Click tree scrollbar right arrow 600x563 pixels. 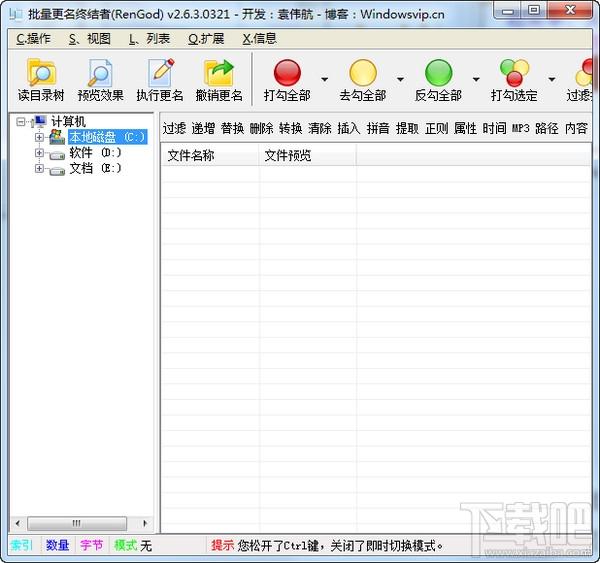[x=145, y=523]
